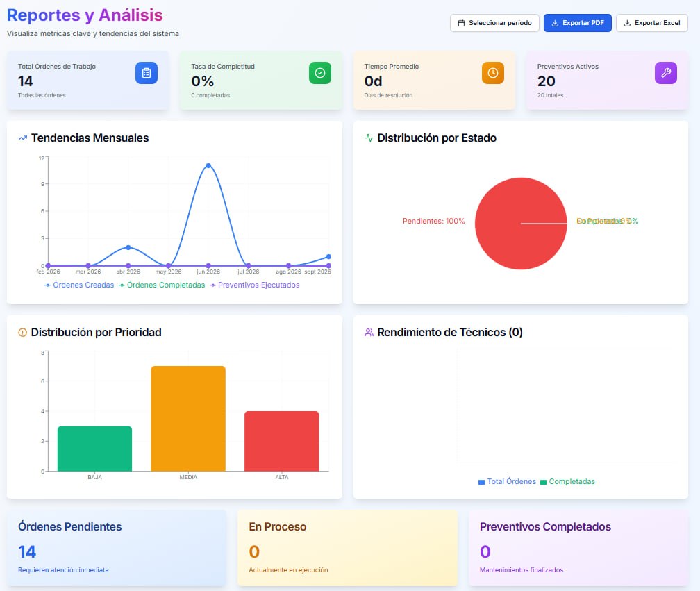700x591 pixels.
Task: Click the 0 completadas caption
Action: [210, 95]
